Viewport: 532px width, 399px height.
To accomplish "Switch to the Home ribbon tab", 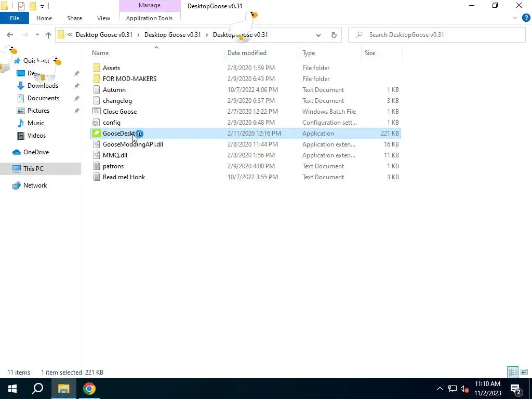I will point(44,18).
